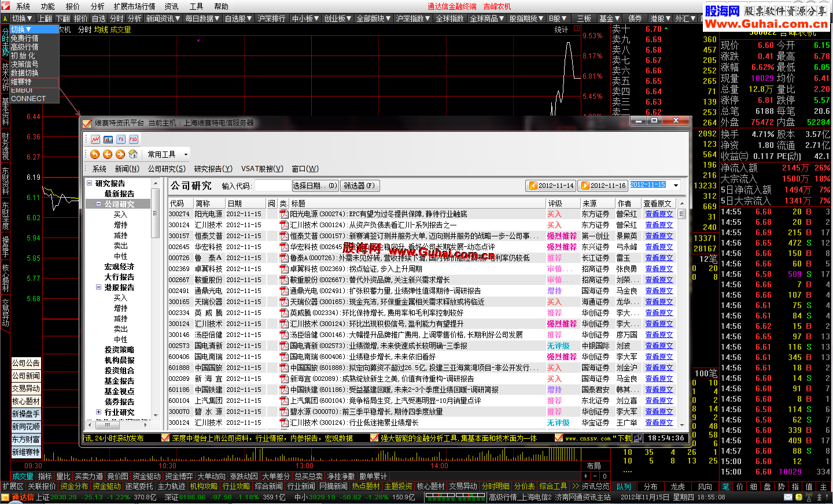833x504 pixels.
Task: Open PDF icon for 恒泰艾普 report row
Action: [x=284, y=236]
